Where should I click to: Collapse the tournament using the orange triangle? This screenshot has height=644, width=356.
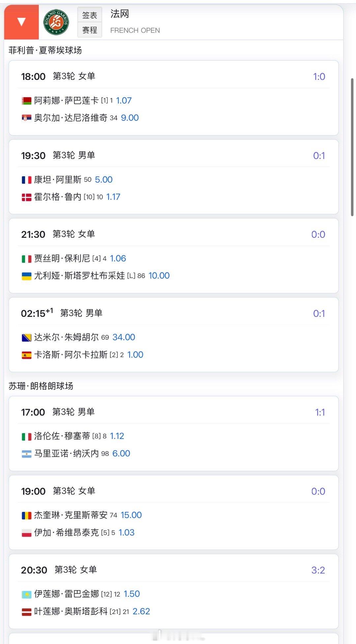(21, 22)
